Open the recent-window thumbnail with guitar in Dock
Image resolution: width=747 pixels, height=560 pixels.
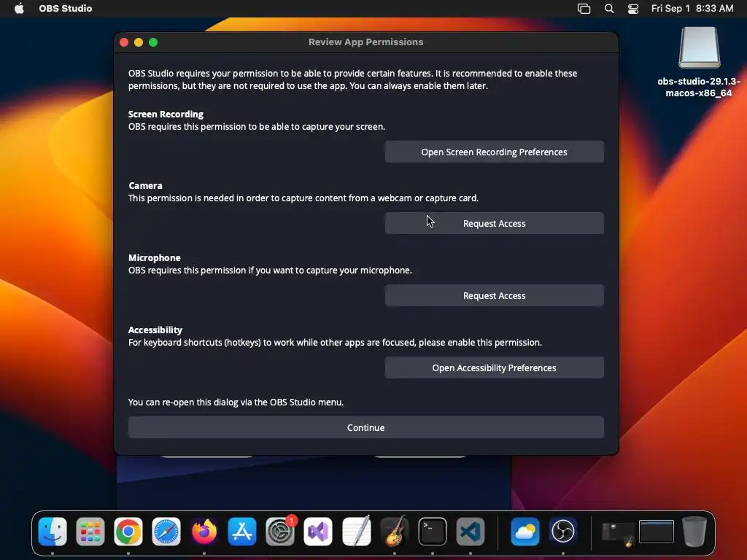(618, 534)
